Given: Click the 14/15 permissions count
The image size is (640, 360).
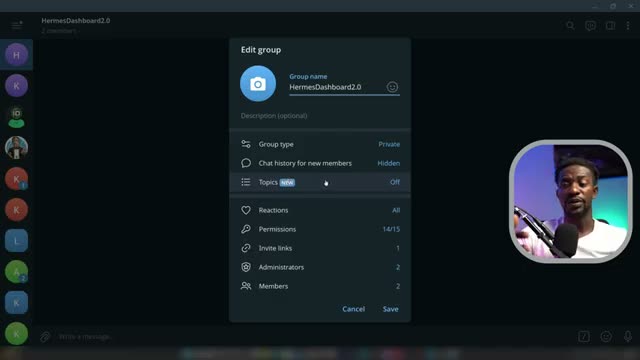Looking at the screenshot, I should click(391, 229).
